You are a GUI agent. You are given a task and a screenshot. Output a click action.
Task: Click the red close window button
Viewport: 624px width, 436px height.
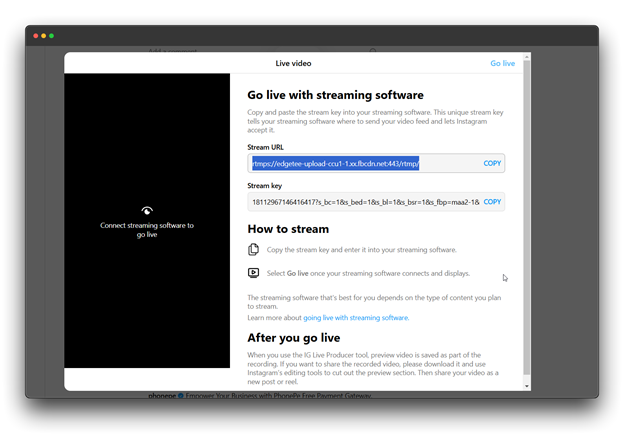pyautogui.click(x=36, y=36)
